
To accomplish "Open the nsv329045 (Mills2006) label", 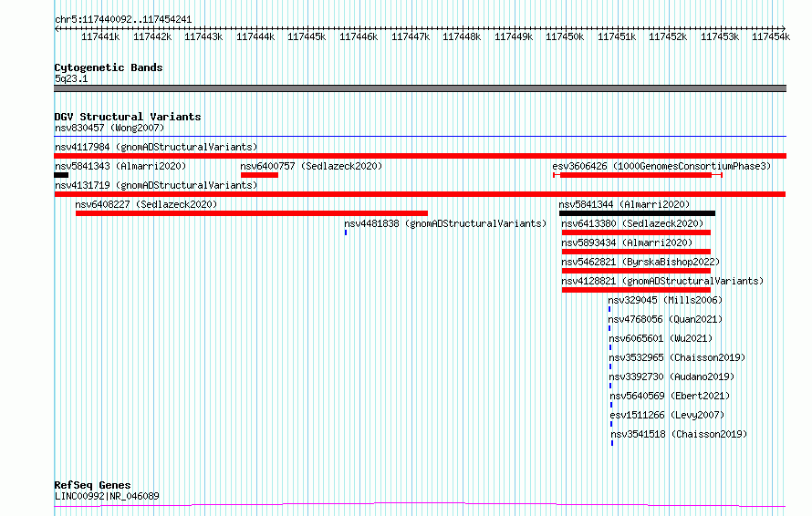I will tap(665, 300).
